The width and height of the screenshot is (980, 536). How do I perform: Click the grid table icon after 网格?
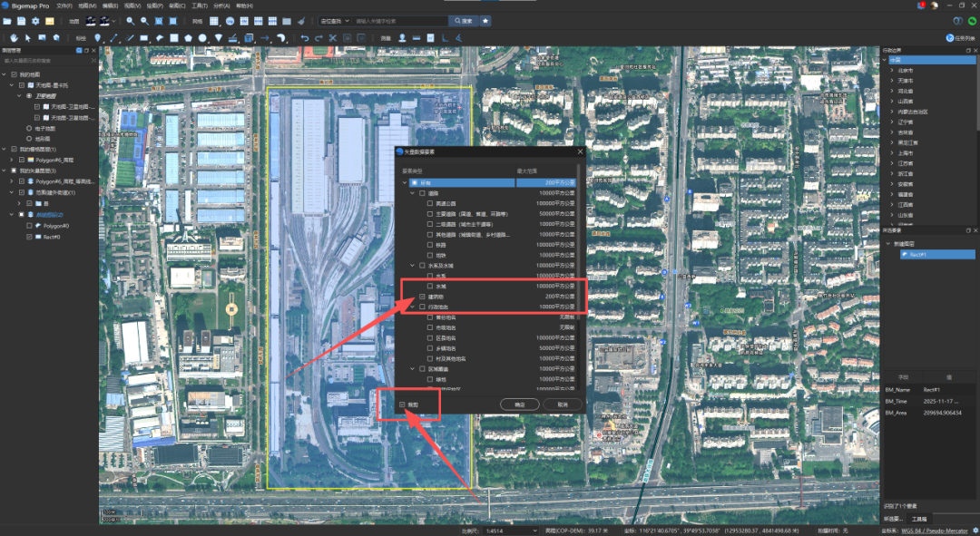click(214, 21)
